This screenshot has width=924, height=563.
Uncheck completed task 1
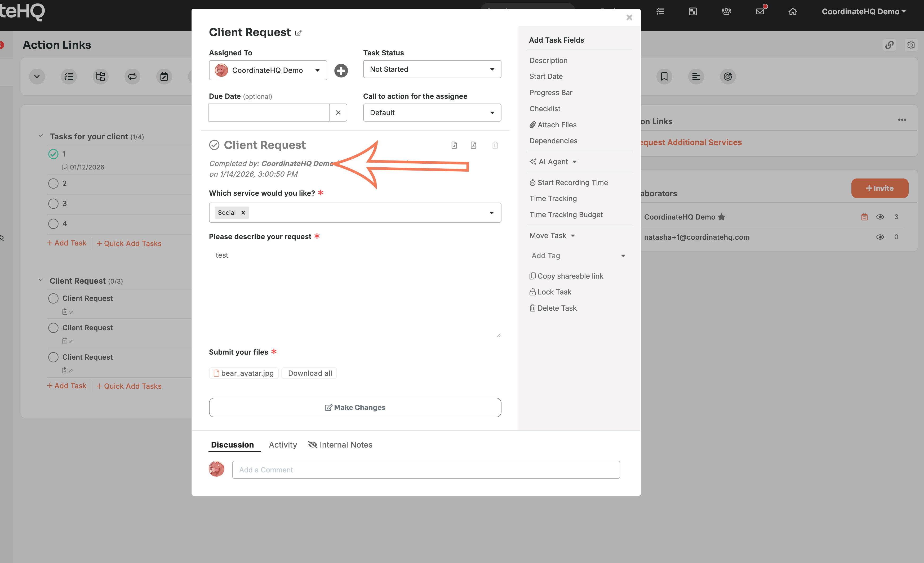click(53, 154)
